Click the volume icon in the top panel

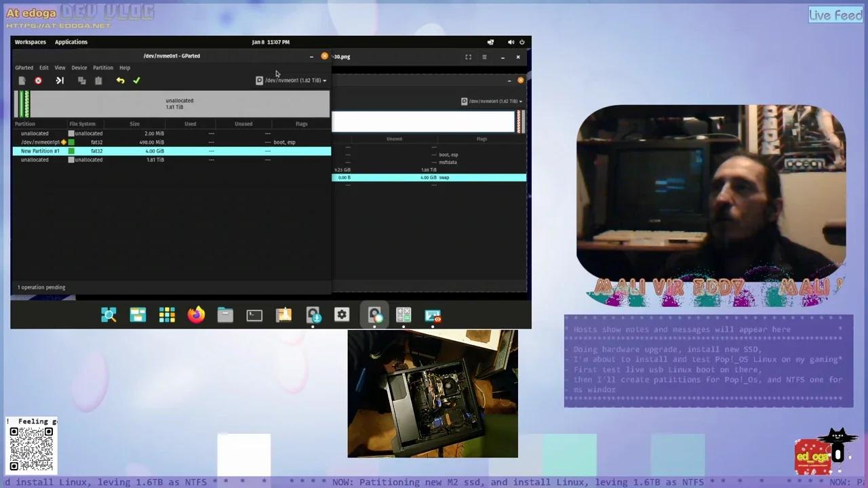(x=511, y=41)
